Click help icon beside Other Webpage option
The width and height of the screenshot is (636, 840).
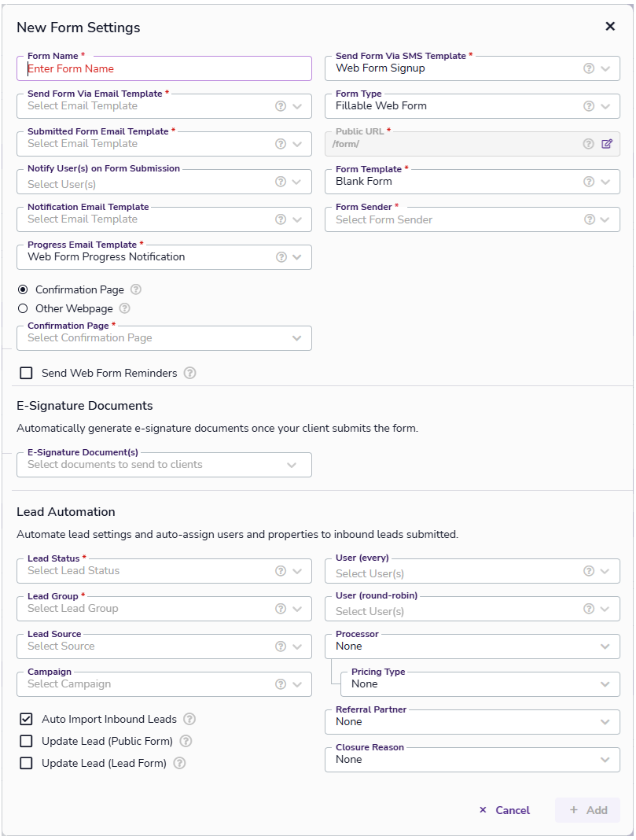[x=124, y=308]
